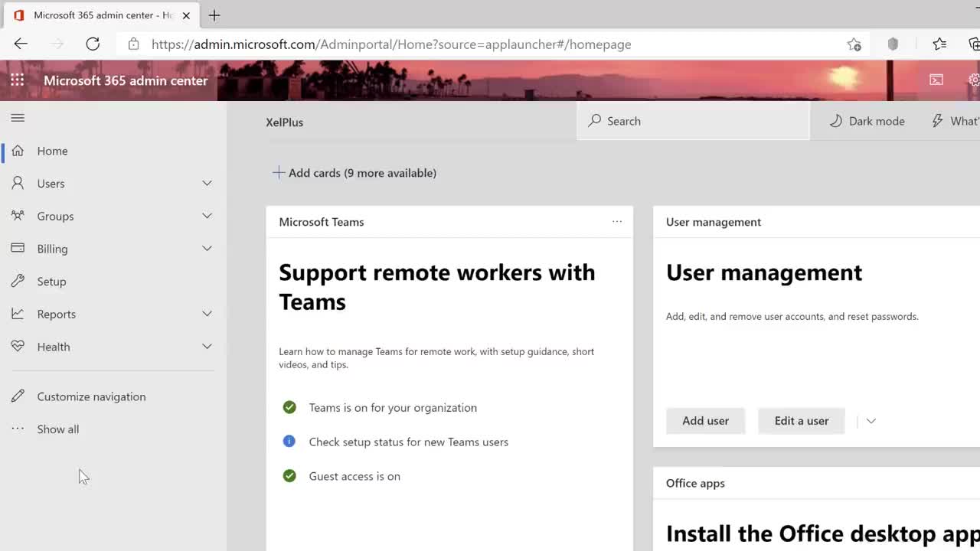
Task: Open the browser Favorites list icon
Action: click(x=939, y=44)
